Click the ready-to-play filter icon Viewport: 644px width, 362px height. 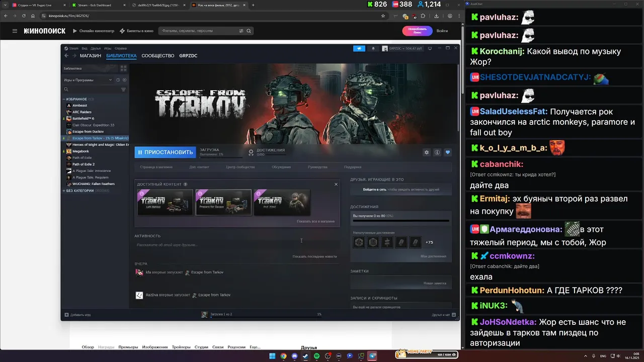click(124, 80)
